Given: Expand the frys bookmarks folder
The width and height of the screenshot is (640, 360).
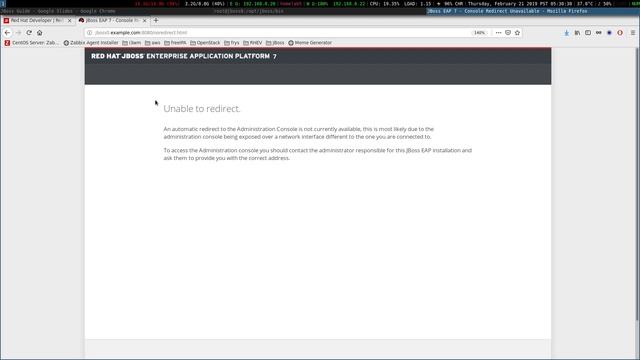Looking at the screenshot, I should coord(231,42).
